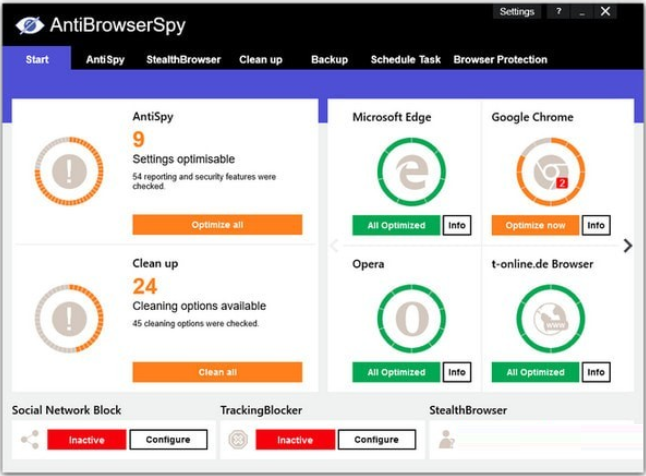Open Info for Opera
Screen dimensions: 646x476
pos(457,372)
